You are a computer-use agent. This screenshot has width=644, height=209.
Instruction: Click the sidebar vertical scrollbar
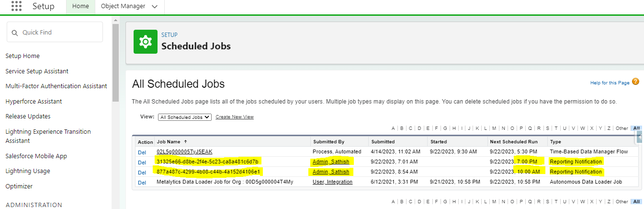point(115,62)
